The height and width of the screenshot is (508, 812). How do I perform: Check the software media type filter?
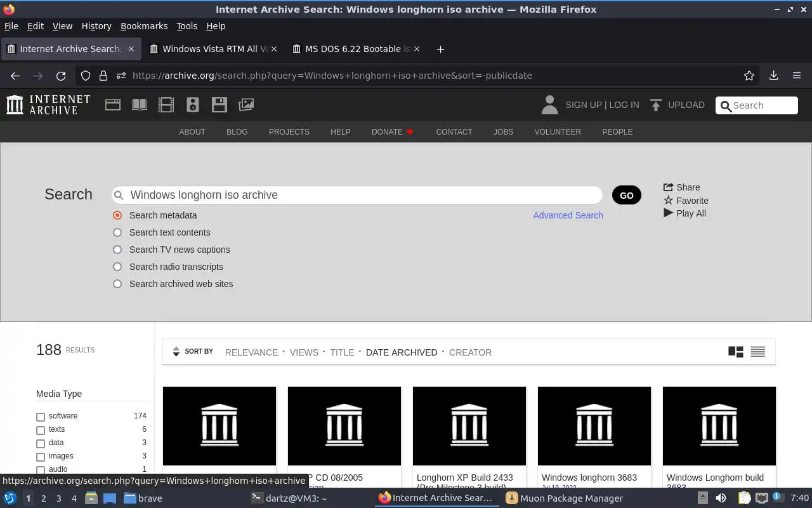(41, 417)
